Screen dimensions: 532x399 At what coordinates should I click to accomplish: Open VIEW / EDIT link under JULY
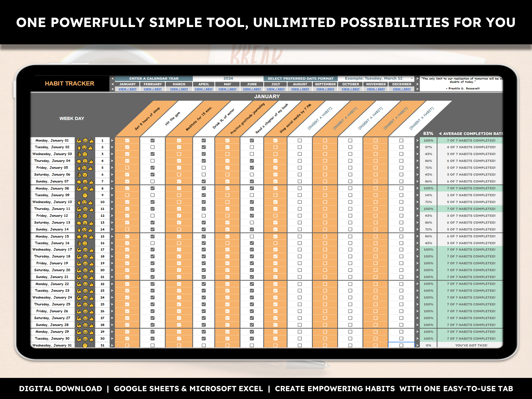click(x=276, y=89)
